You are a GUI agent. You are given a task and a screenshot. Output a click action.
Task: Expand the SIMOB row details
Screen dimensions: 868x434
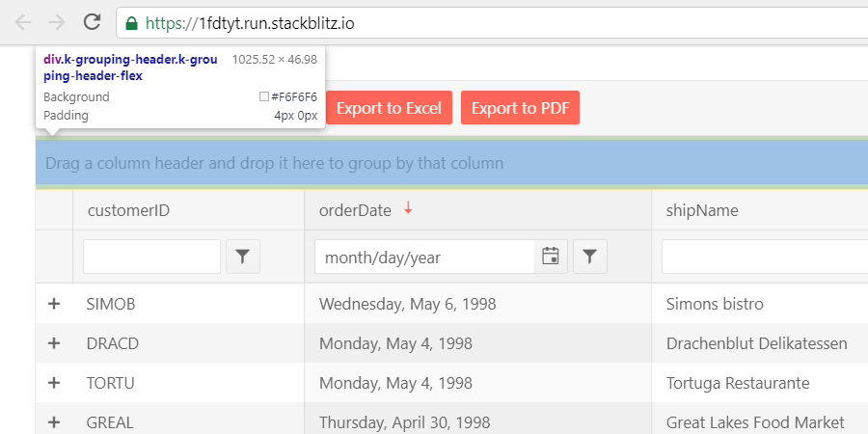coord(54,304)
